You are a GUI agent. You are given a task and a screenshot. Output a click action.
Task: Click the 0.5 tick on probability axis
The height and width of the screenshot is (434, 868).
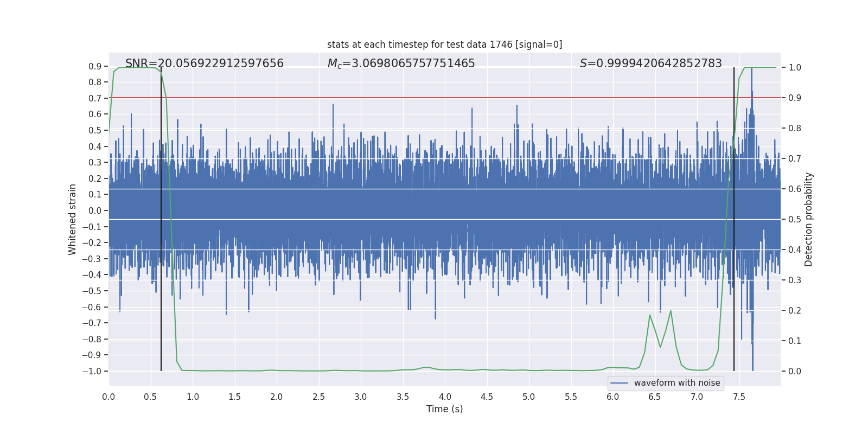pos(795,219)
